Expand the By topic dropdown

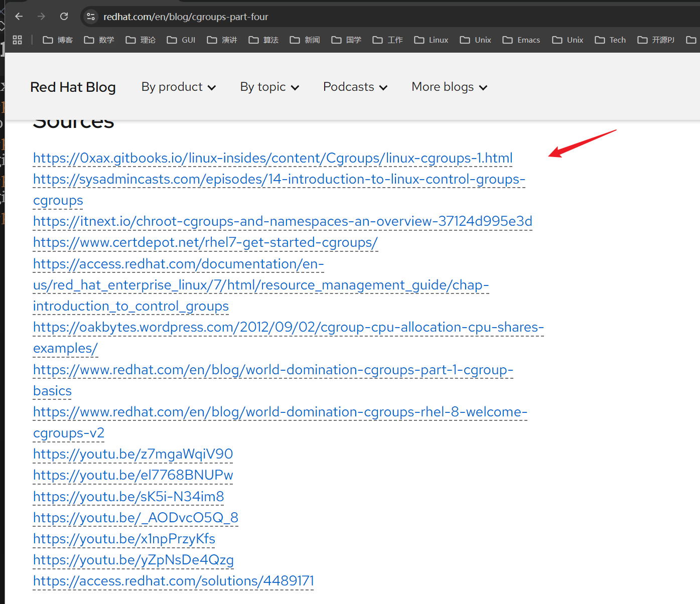pos(269,87)
